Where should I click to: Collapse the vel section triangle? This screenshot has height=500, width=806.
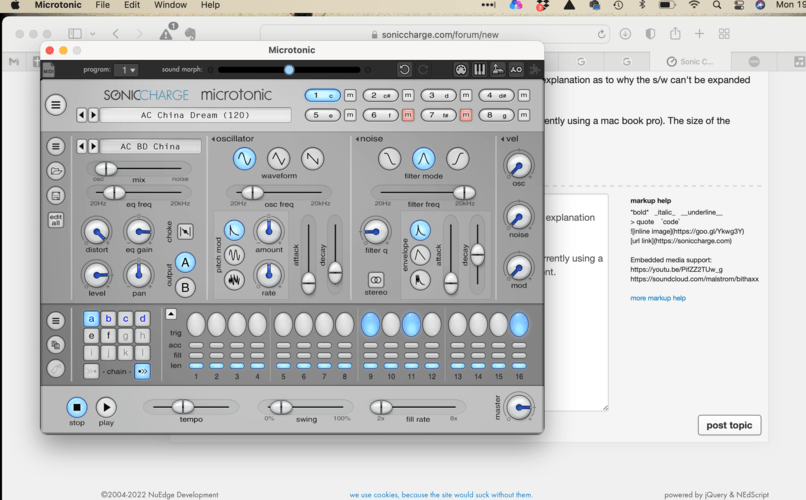[x=503, y=139]
